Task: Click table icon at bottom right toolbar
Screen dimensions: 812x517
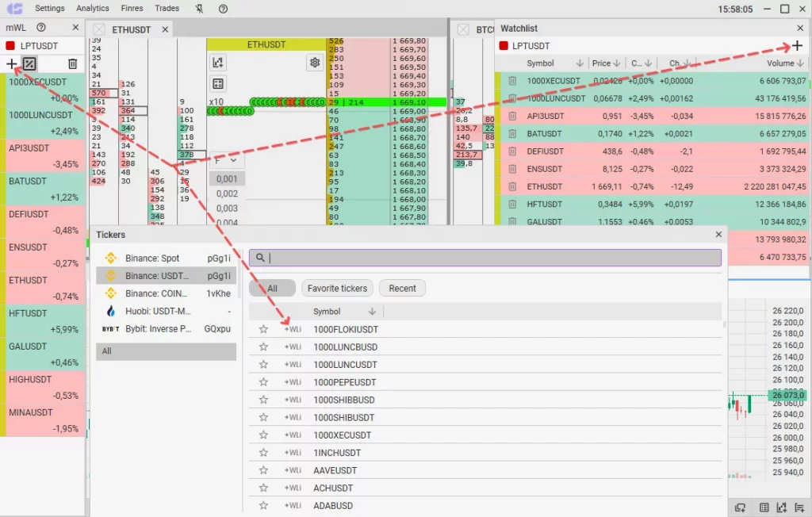Action: [764, 507]
